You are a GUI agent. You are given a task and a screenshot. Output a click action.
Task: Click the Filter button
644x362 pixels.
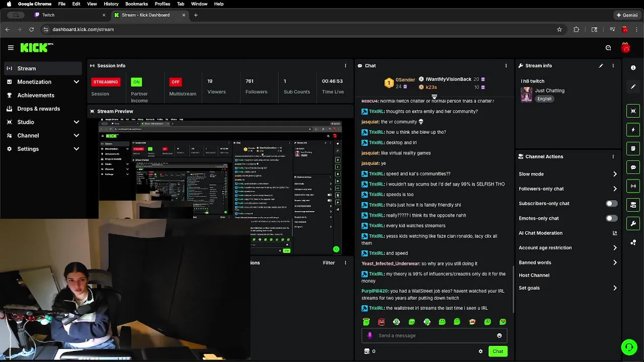tap(329, 263)
